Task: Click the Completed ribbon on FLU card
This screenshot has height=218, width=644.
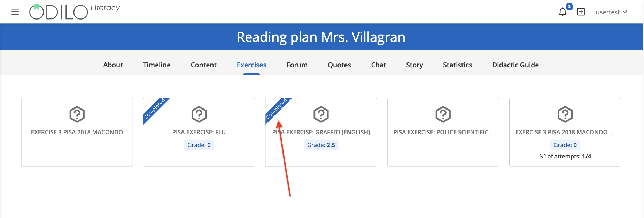Action: tap(155, 110)
